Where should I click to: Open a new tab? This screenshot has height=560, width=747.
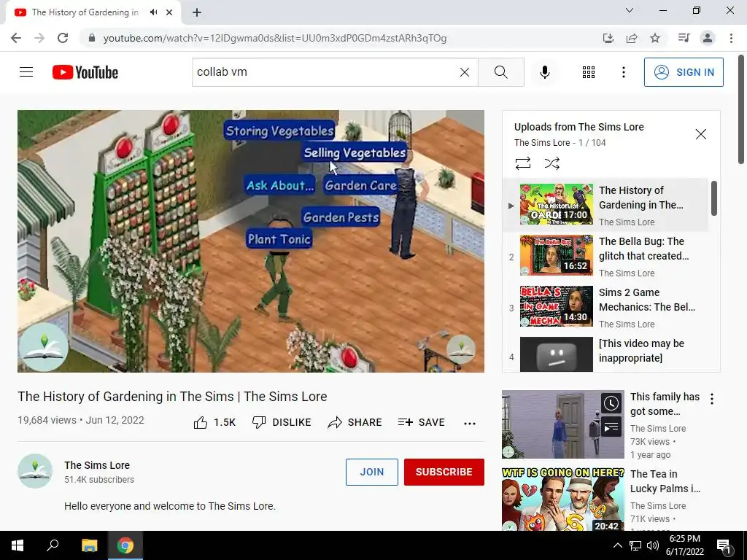click(x=197, y=12)
